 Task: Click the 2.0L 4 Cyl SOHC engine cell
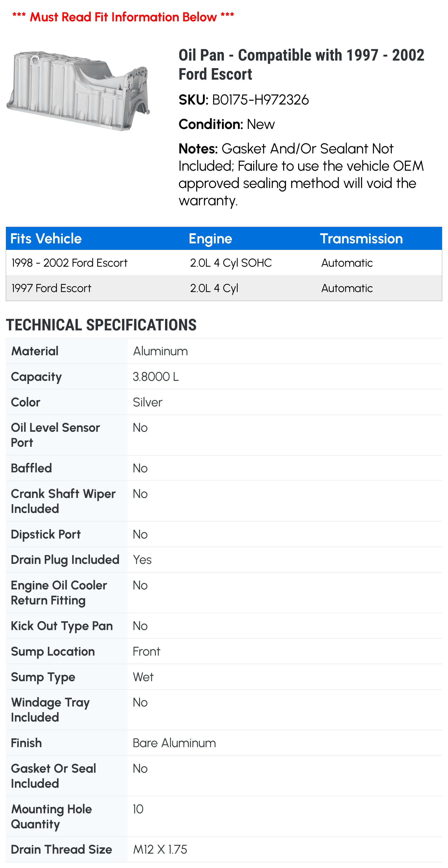pyautogui.click(x=231, y=263)
